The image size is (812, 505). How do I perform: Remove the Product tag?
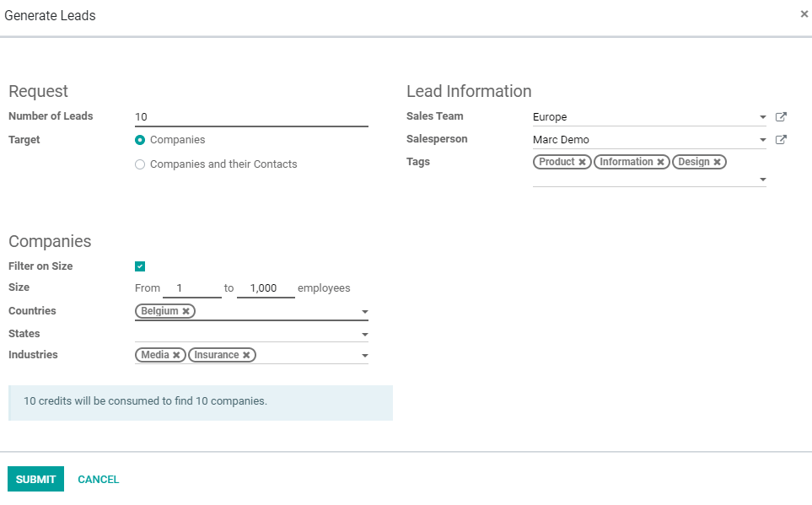(x=582, y=162)
